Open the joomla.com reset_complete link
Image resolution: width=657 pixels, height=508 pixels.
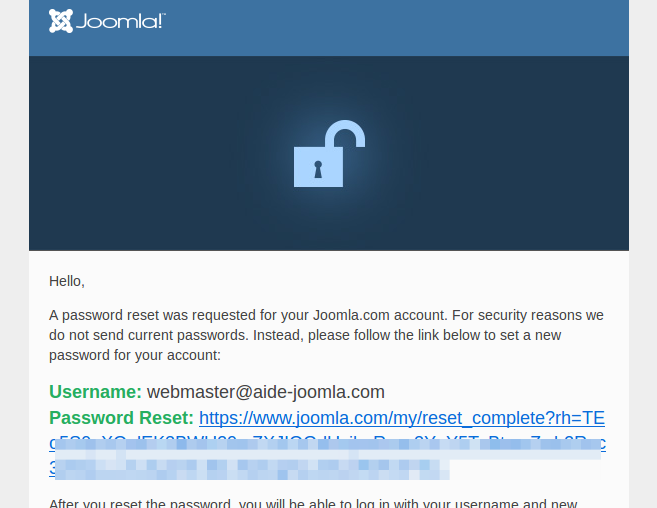pyautogui.click(x=401, y=418)
